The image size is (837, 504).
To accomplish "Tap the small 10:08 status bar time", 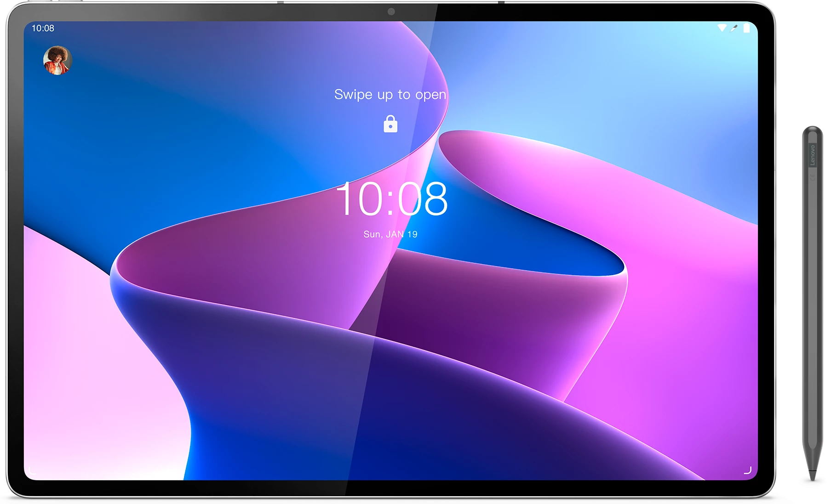I will pyautogui.click(x=43, y=28).
